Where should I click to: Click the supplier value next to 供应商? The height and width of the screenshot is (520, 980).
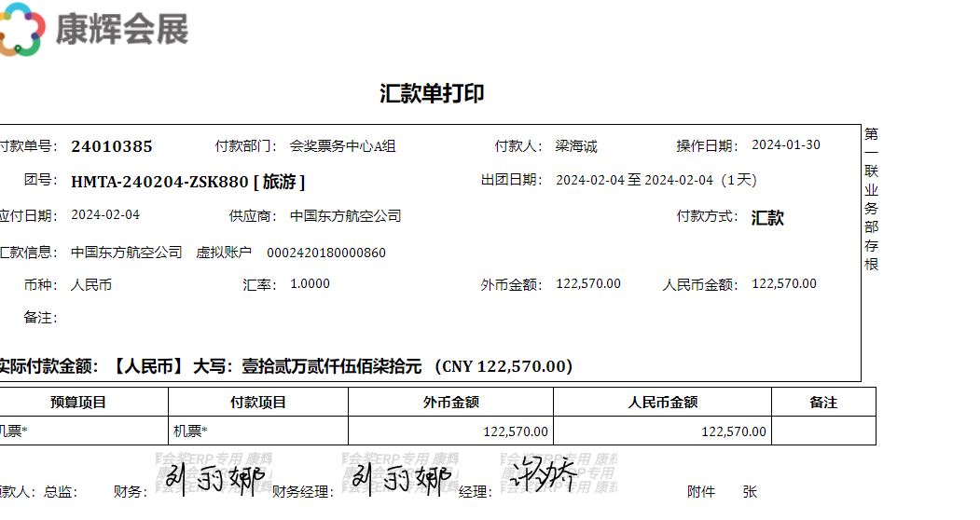pyautogui.click(x=345, y=216)
